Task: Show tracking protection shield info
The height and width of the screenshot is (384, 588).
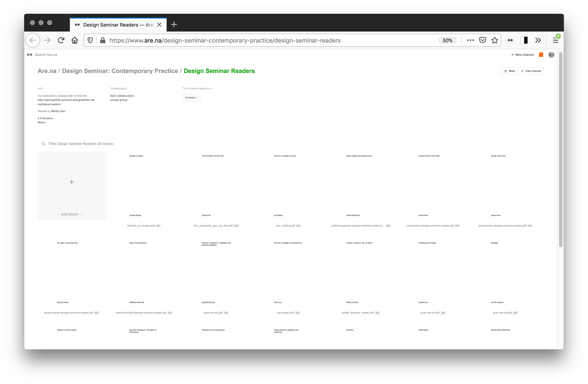Action: pyautogui.click(x=90, y=40)
